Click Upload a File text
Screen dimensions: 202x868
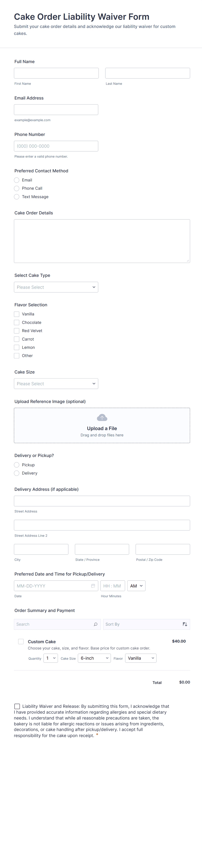(x=102, y=429)
